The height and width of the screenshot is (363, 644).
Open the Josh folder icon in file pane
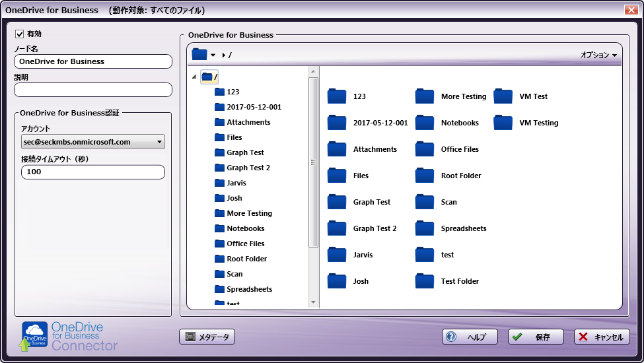point(337,281)
